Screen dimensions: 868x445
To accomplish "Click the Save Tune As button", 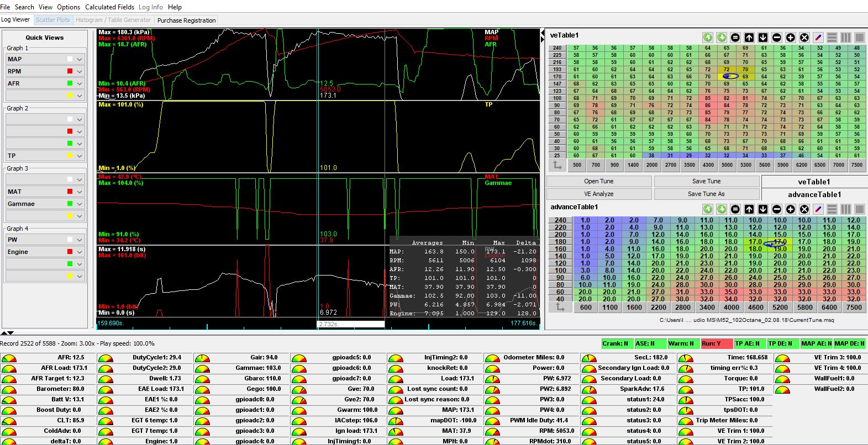I will pyautogui.click(x=706, y=194).
